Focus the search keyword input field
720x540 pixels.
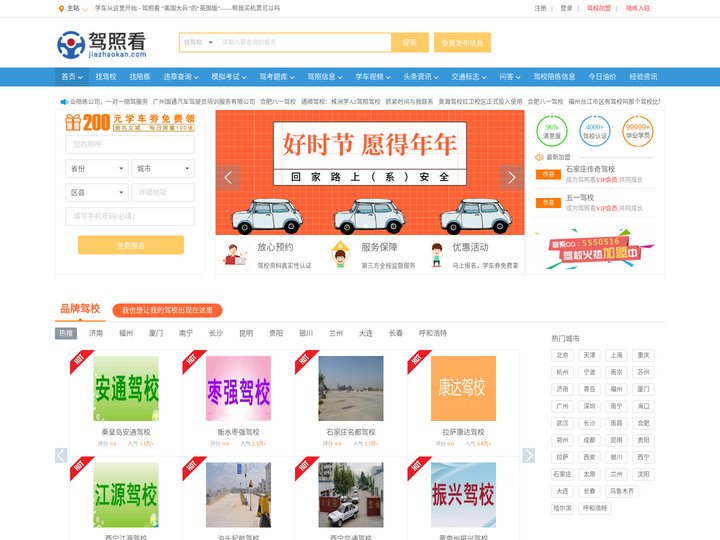point(304,42)
